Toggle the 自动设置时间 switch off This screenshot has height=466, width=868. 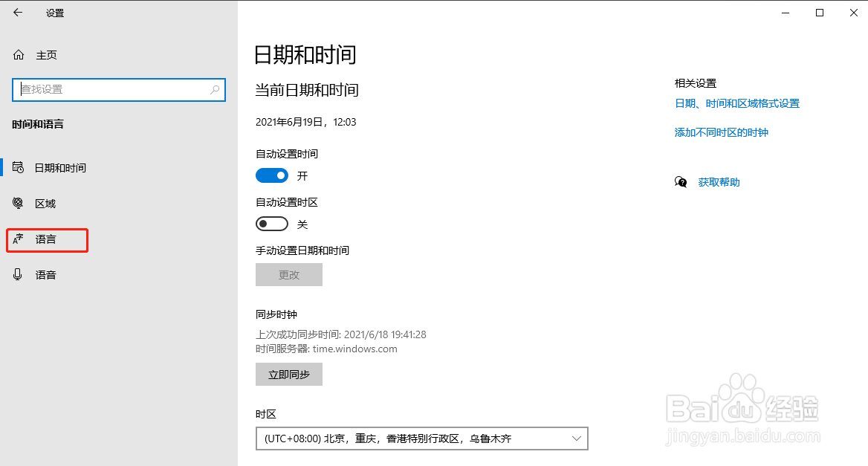pyautogui.click(x=272, y=175)
